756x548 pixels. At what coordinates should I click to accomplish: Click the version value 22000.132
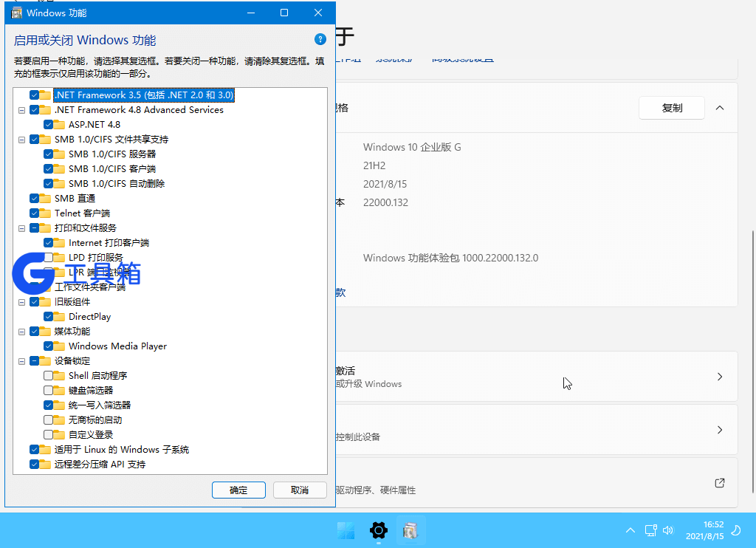click(385, 202)
